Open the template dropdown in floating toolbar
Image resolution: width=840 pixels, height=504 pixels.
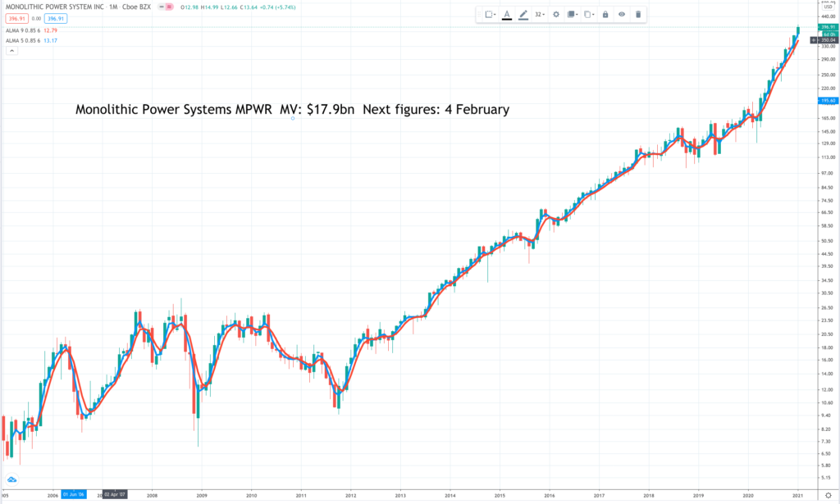point(491,15)
